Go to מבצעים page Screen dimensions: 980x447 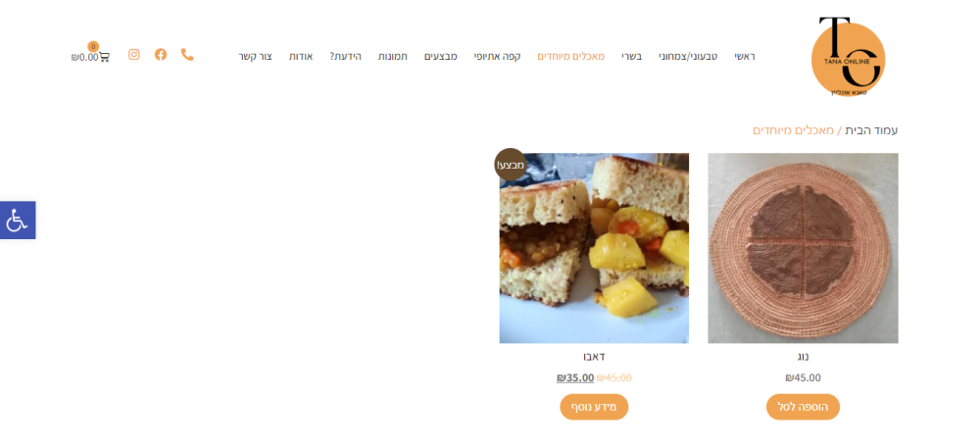pos(441,56)
